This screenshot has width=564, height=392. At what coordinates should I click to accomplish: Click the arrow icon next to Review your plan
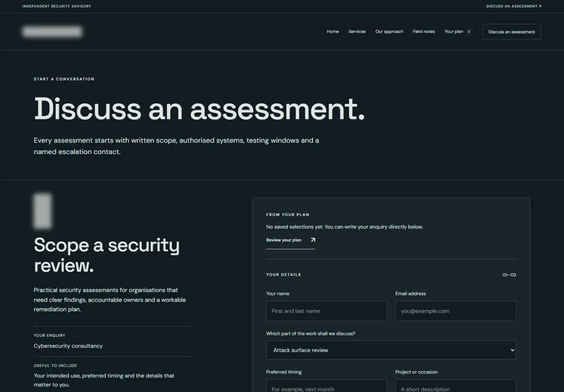(313, 240)
